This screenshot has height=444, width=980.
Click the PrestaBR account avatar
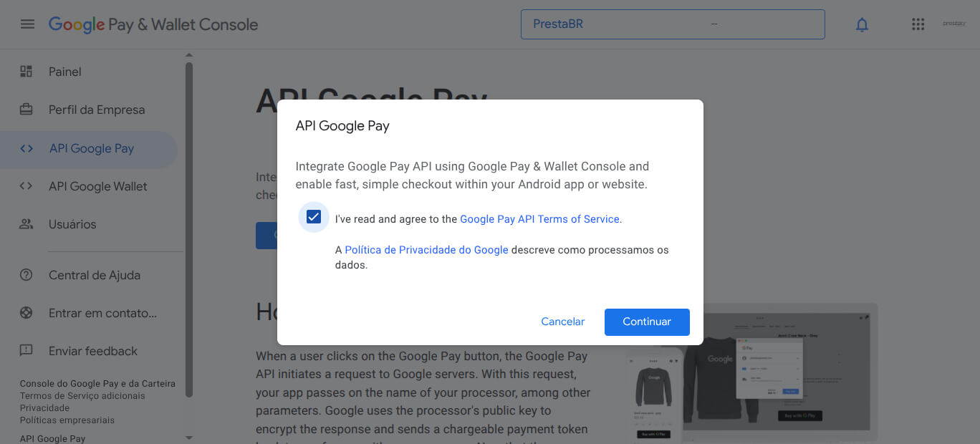(954, 24)
